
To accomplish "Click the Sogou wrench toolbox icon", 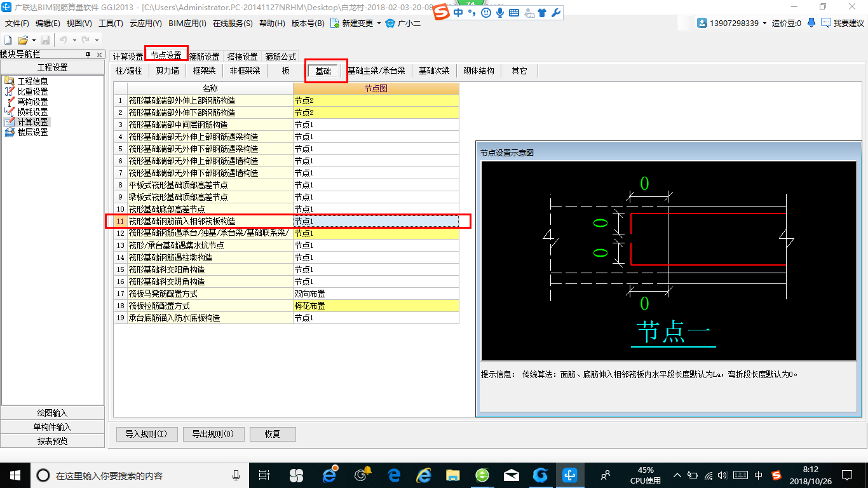I will 556,12.
